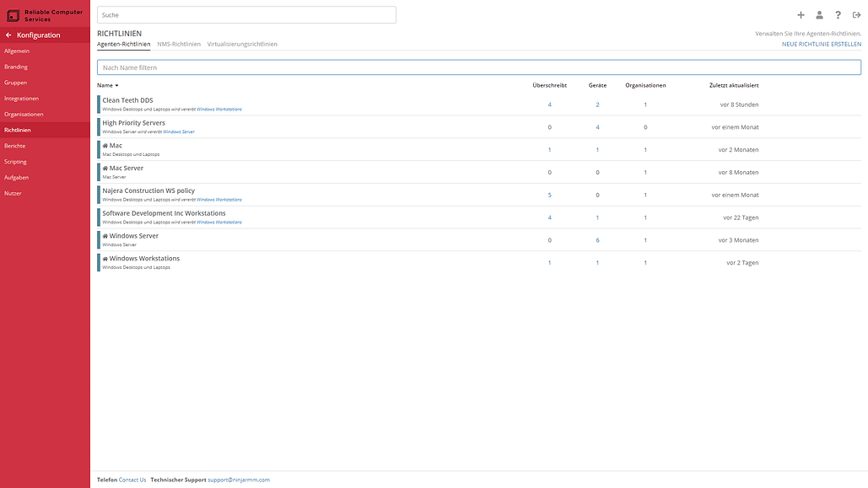
Task: Click the Nach Name filtern field
Action: [479, 67]
